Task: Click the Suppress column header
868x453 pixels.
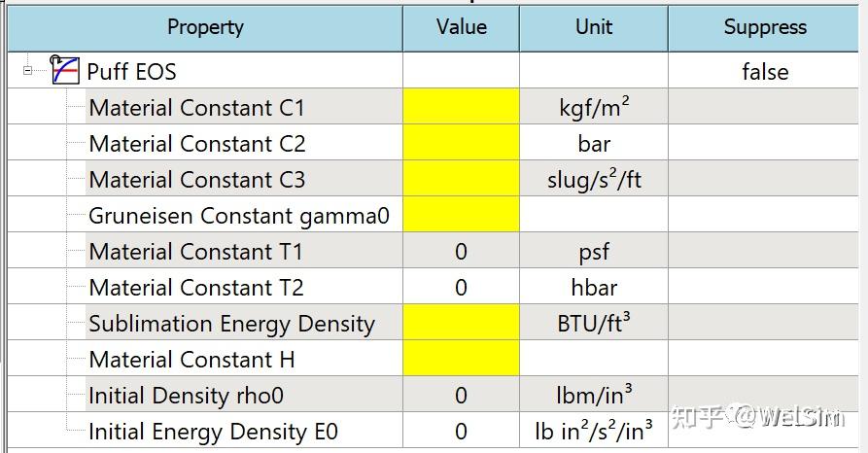Action: (x=765, y=27)
